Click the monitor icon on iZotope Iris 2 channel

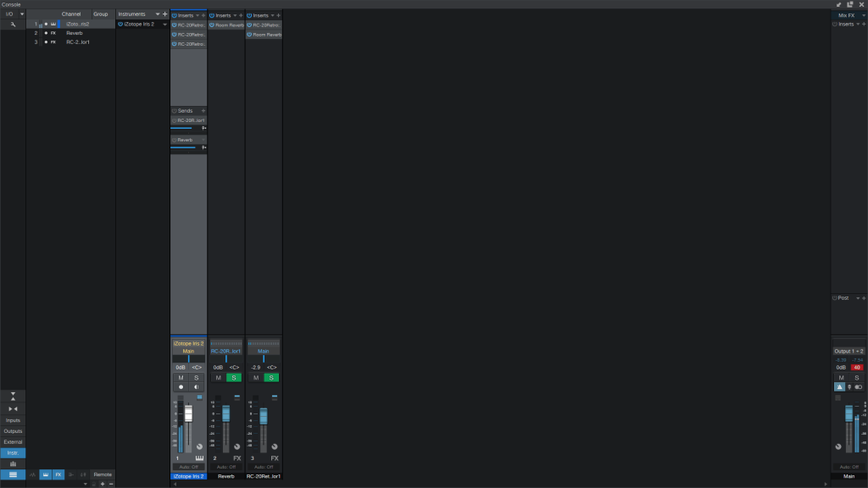[x=196, y=386]
